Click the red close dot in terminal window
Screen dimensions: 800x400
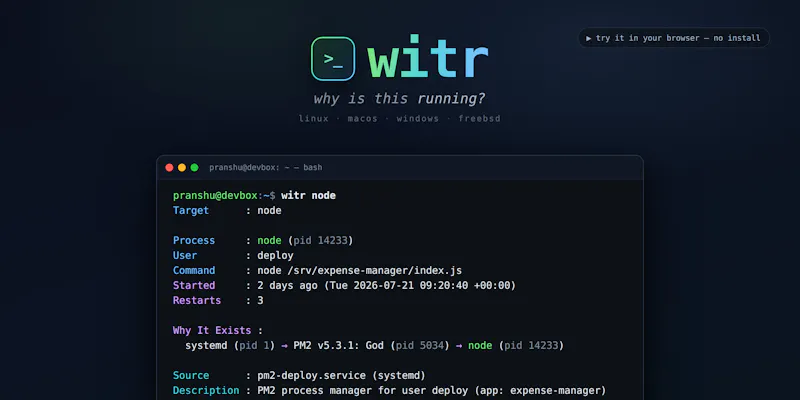click(x=169, y=167)
